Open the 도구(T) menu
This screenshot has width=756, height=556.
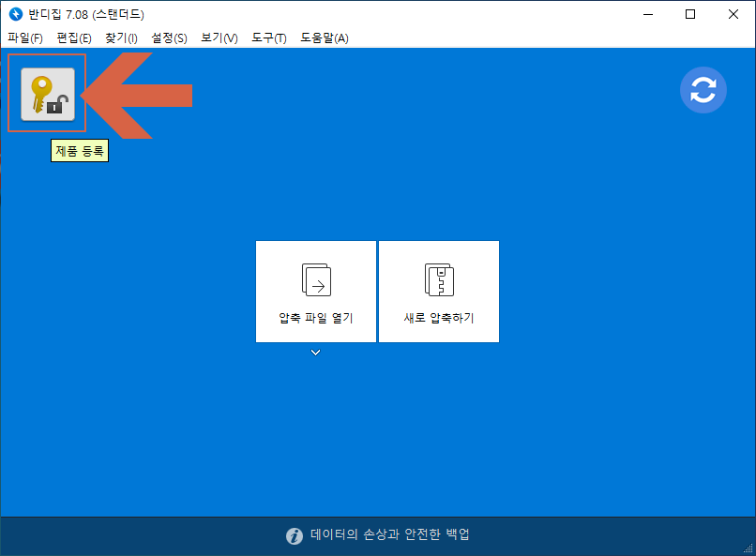pyautogui.click(x=269, y=38)
